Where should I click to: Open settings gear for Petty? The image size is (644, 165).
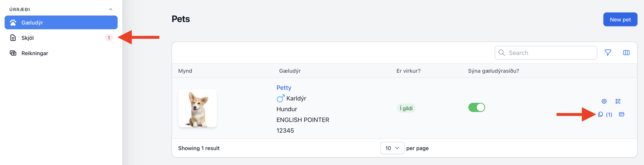(x=604, y=101)
